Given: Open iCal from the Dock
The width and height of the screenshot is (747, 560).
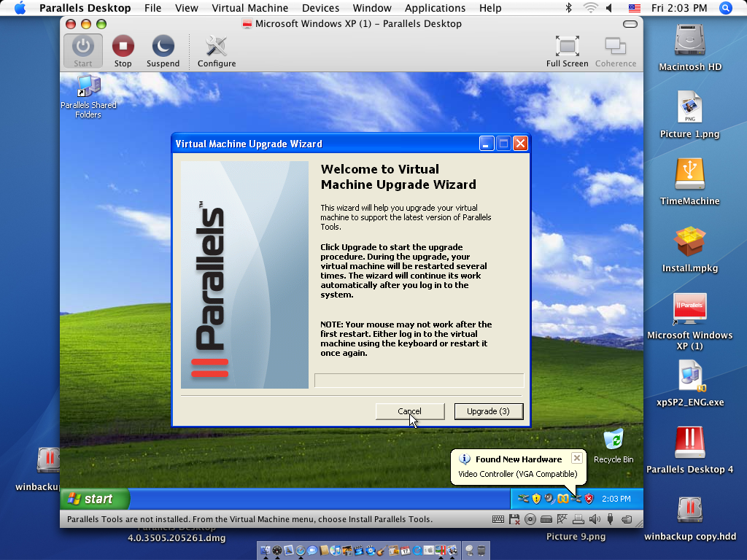Looking at the screenshot, I should [405, 551].
